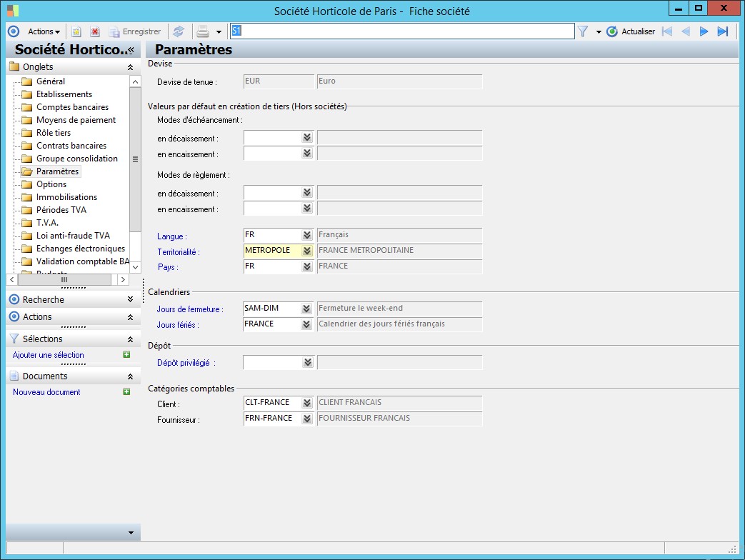Click the tree scrollbar up arrow
Screen dimensions: 745x560
tap(136, 81)
